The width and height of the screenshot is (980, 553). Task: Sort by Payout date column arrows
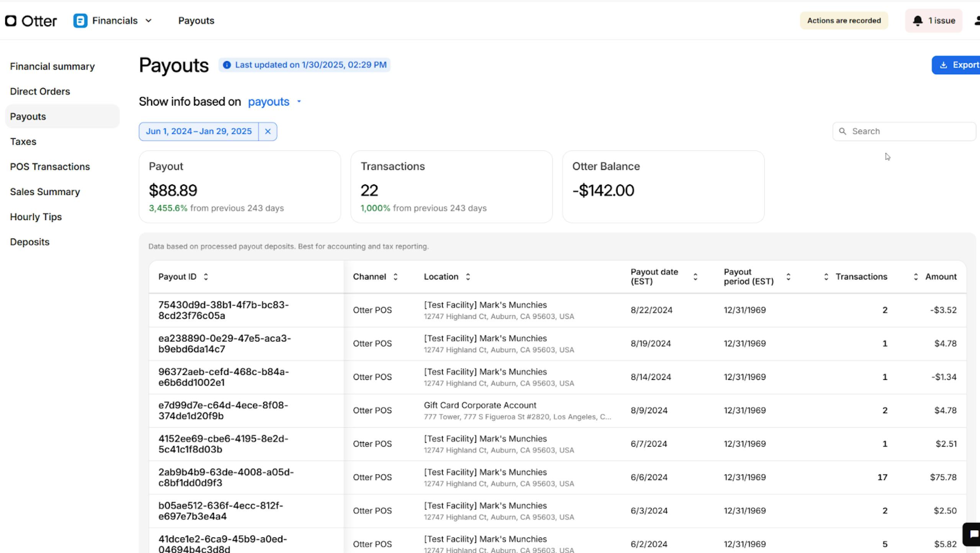coord(695,277)
